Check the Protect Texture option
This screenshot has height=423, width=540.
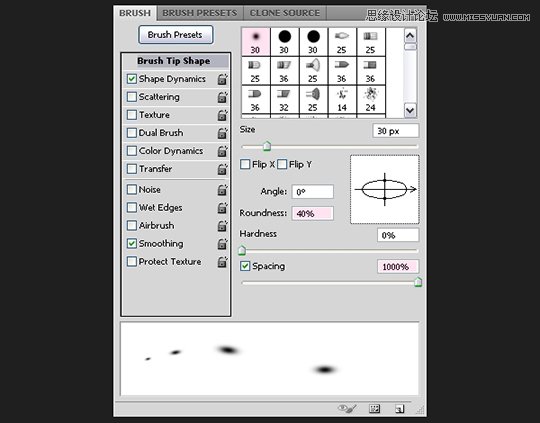point(132,261)
